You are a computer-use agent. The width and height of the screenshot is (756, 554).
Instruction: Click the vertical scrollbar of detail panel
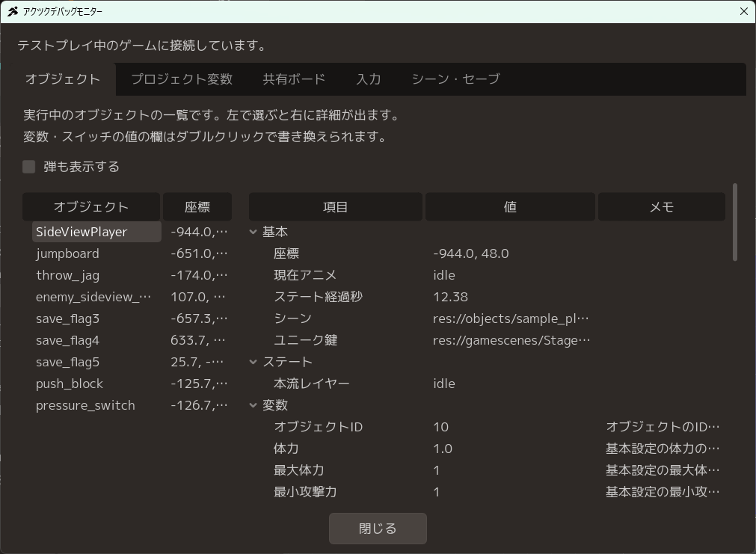[735, 222]
